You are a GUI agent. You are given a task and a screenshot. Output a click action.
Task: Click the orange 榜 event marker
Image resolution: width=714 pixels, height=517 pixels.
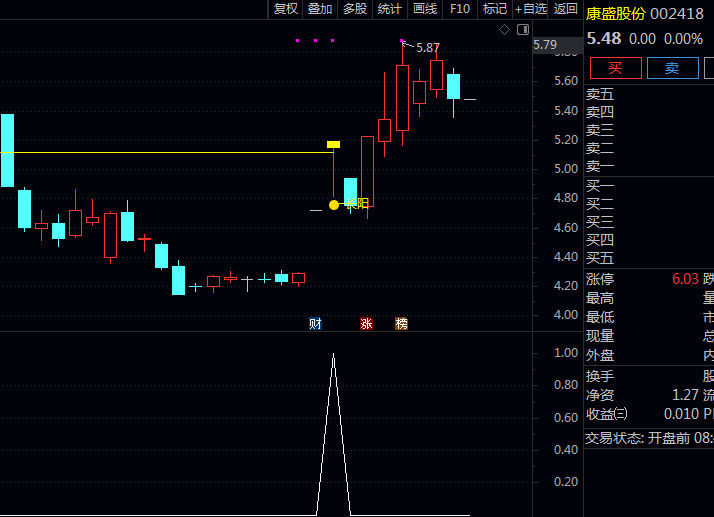[401, 323]
